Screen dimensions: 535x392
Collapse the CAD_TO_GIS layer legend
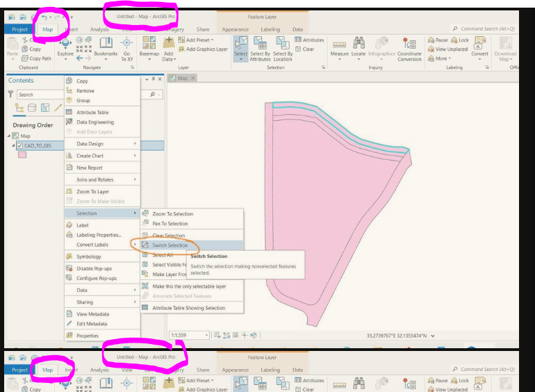coord(13,146)
